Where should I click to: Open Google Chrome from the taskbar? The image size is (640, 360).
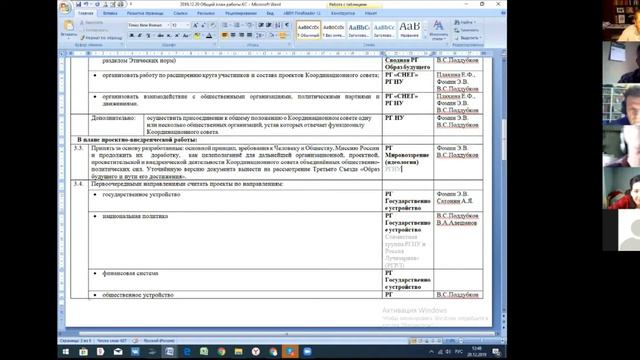pos(222,351)
